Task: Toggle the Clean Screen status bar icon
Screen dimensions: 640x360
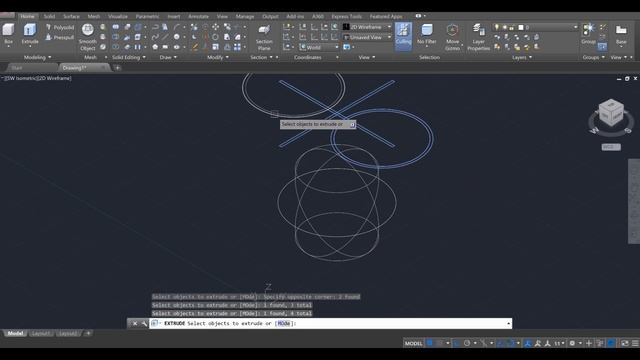Action: pyautogui.click(x=625, y=343)
